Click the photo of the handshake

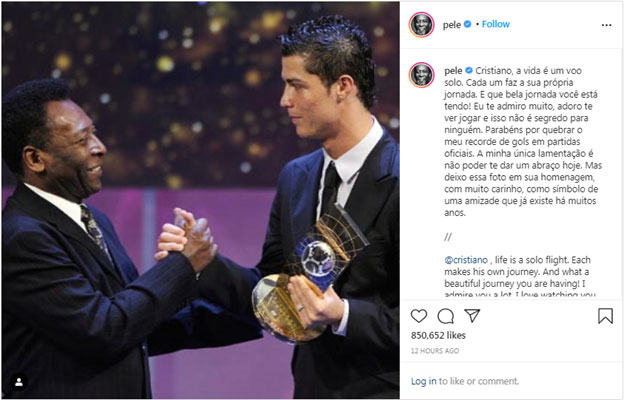201,200
